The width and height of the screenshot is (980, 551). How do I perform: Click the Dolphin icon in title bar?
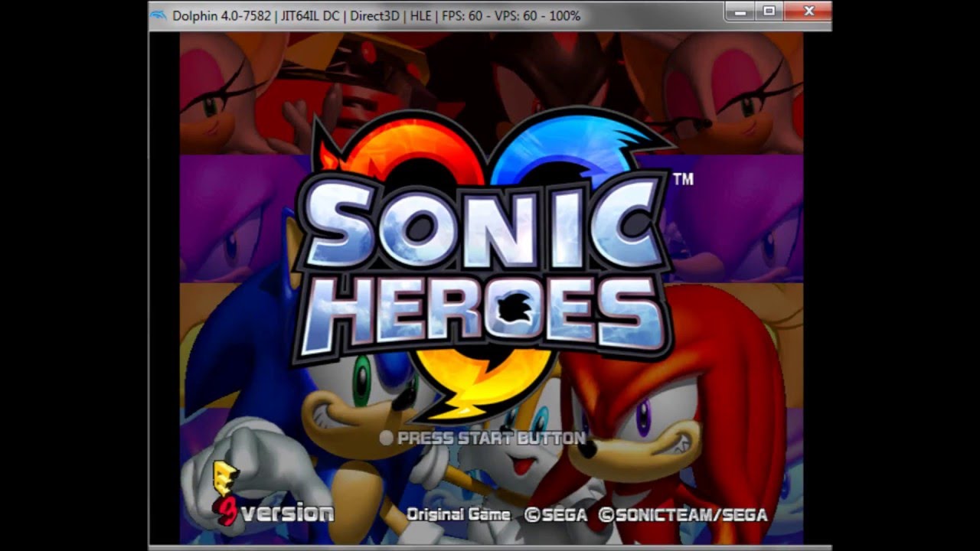[x=159, y=15]
